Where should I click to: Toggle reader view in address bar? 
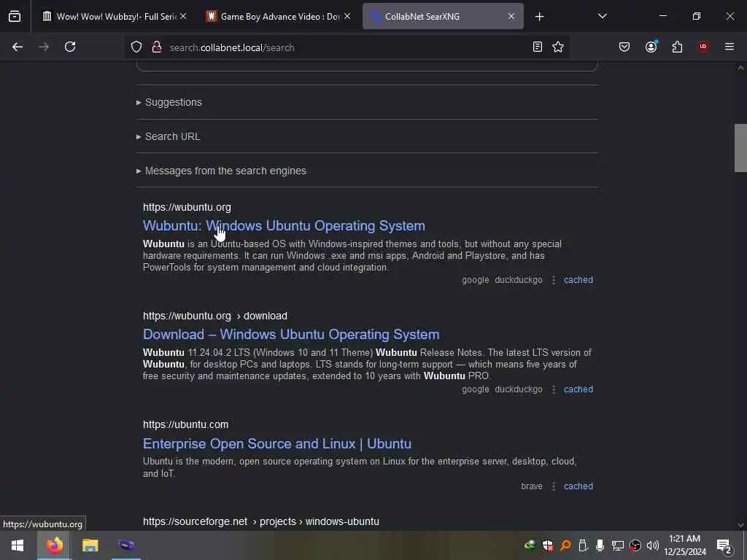tap(538, 47)
